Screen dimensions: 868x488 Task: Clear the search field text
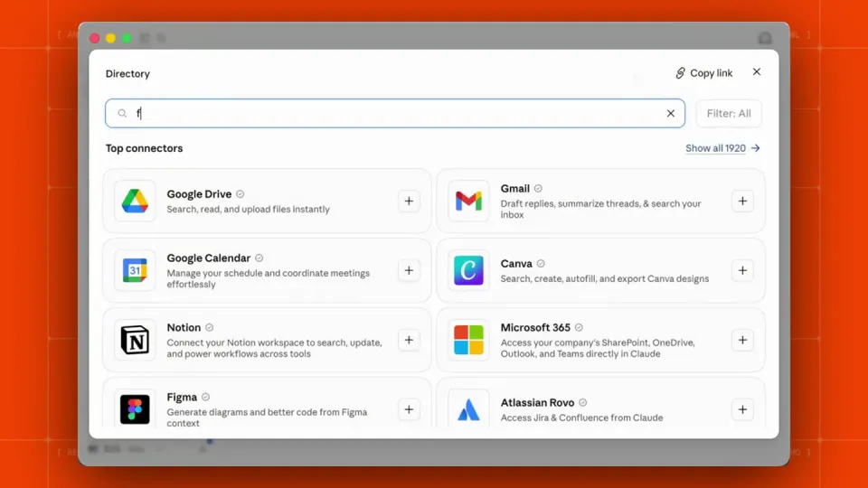(670, 114)
